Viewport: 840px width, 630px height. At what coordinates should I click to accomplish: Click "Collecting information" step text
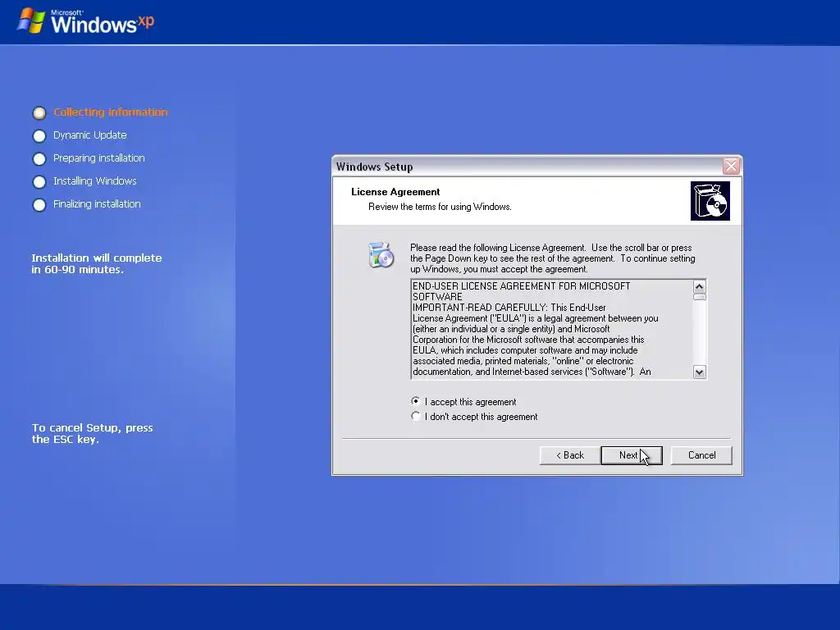pos(111,112)
